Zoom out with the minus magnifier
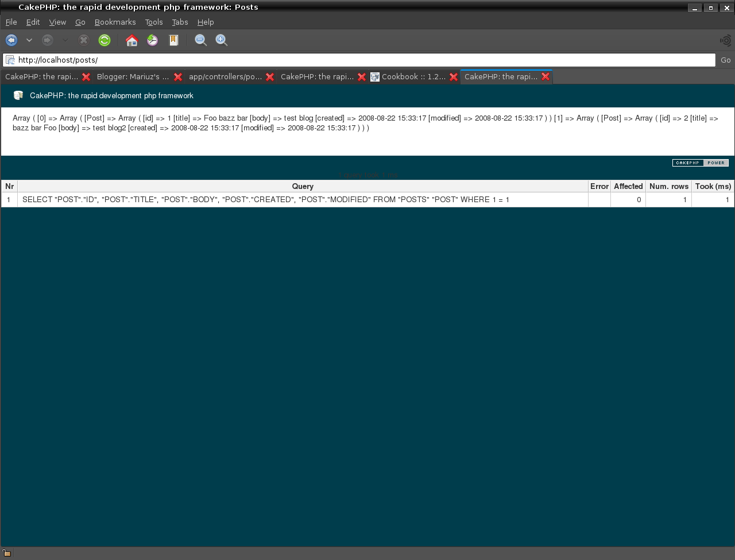 click(200, 40)
